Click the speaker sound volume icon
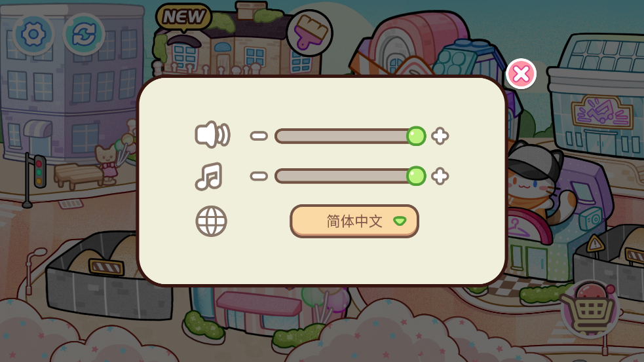644x362 pixels. coord(212,135)
